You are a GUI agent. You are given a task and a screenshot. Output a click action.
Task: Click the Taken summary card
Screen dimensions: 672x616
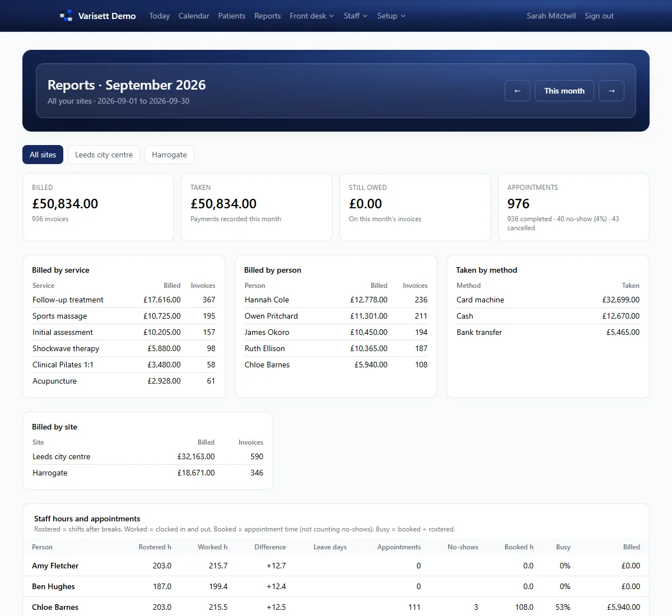(256, 207)
